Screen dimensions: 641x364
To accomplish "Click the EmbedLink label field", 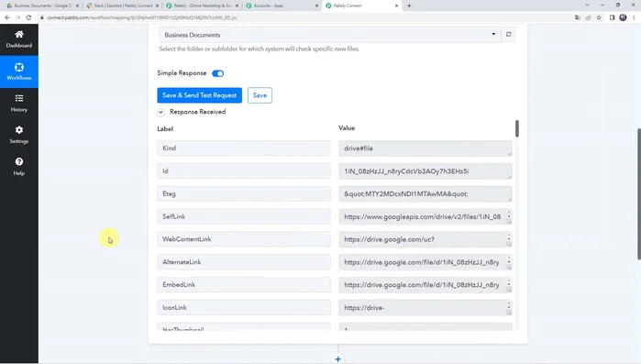I will pos(244,285).
